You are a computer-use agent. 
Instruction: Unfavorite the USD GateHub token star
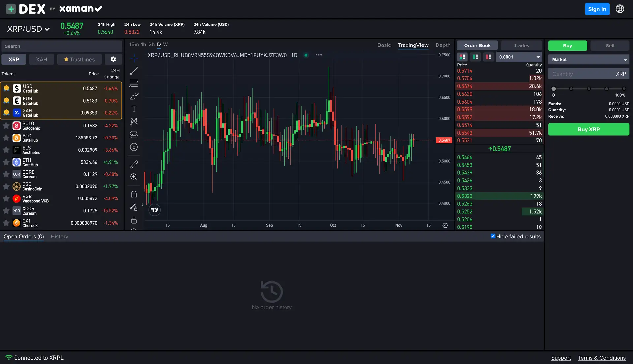coord(6,88)
